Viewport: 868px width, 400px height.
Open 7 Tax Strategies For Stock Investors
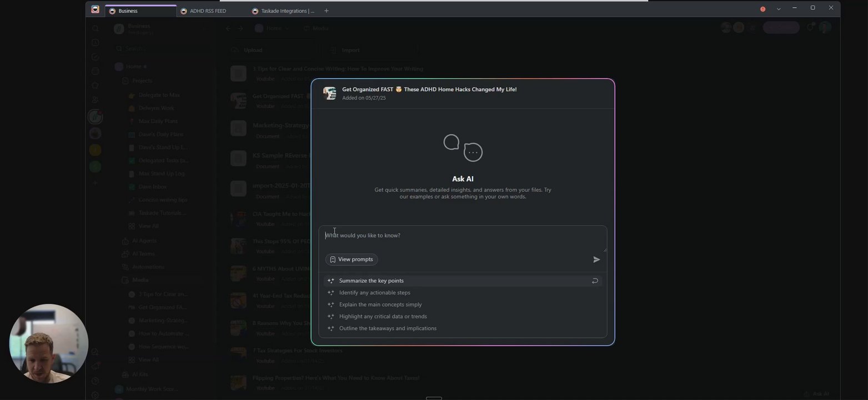[x=297, y=351]
